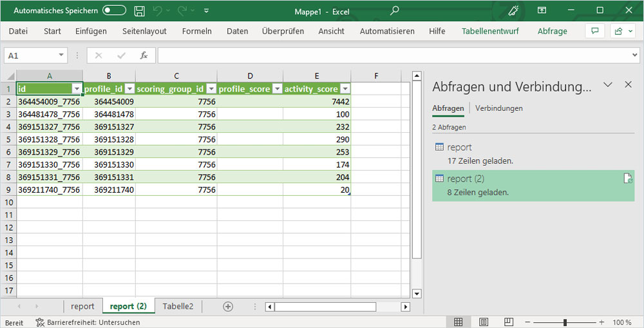Click the Insert Function fx icon
This screenshot has height=328, width=644.
click(144, 55)
